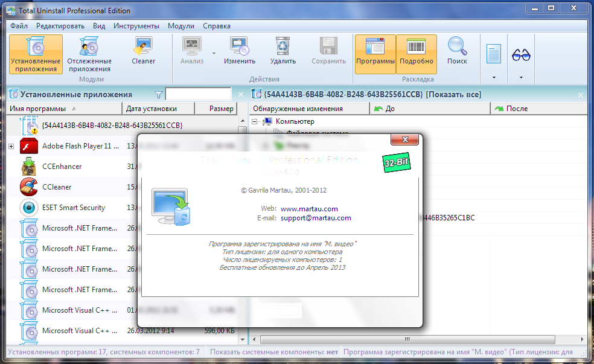Open dropdown arrow under the document icon

(x=494, y=78)
